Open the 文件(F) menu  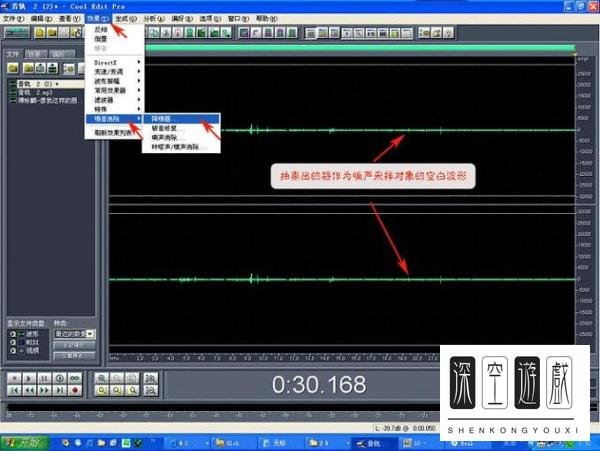(x=13, y=18)
